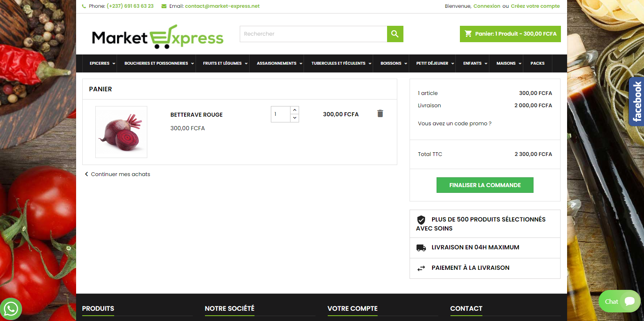Image resolution: width=644 pixels, height=321 pixels.
Task: Click the green search magnifier button
Action: 395,34
